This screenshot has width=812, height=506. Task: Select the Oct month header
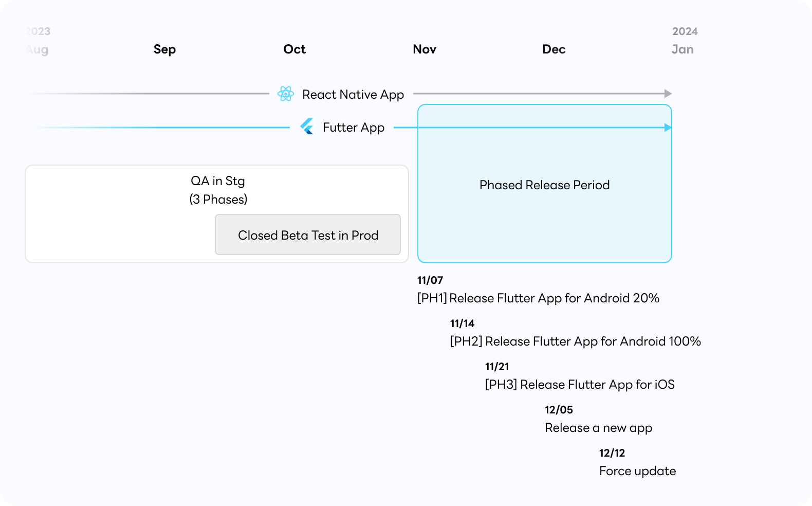tap(294, 49)
